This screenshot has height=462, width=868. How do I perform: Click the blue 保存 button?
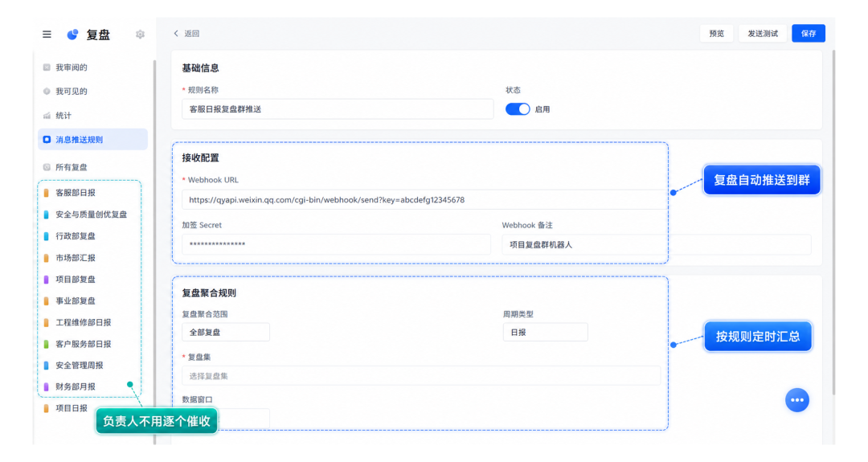809,33
